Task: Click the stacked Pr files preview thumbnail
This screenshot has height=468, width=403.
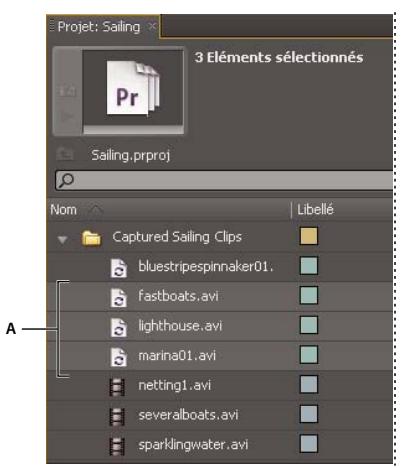Action: (x=133, y=88)
